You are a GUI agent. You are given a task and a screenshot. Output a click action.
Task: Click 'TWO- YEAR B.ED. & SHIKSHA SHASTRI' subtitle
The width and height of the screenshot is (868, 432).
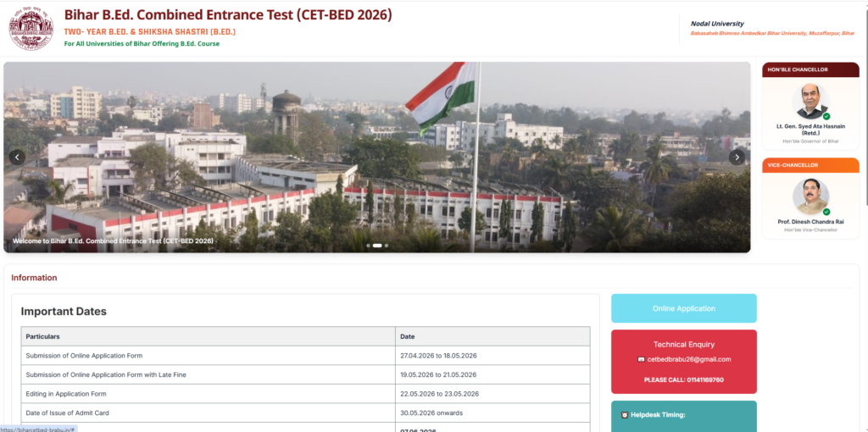[x=149, y=32]
